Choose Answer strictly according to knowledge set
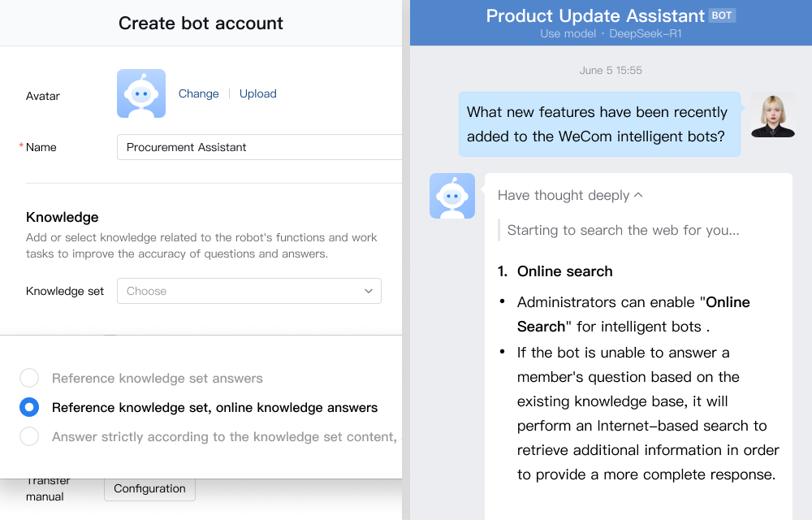The width and height of the screenshot is (812, 520). click(x=29, y=436)
